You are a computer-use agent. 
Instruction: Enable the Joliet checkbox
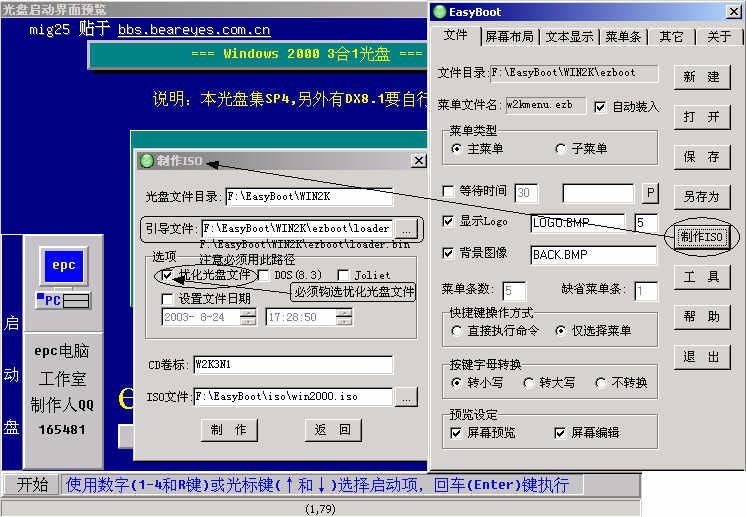click(x=343, y=275)
